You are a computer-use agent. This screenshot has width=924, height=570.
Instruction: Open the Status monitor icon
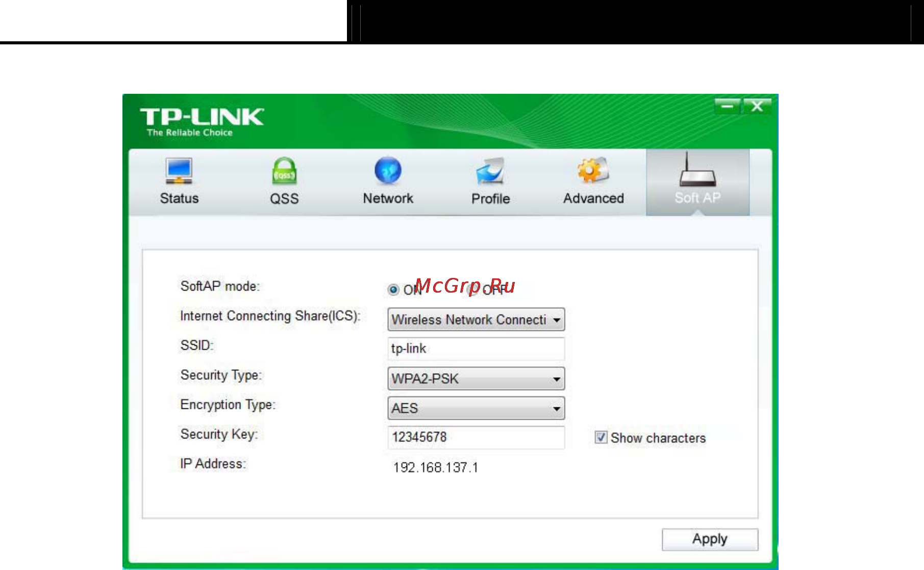179,171
